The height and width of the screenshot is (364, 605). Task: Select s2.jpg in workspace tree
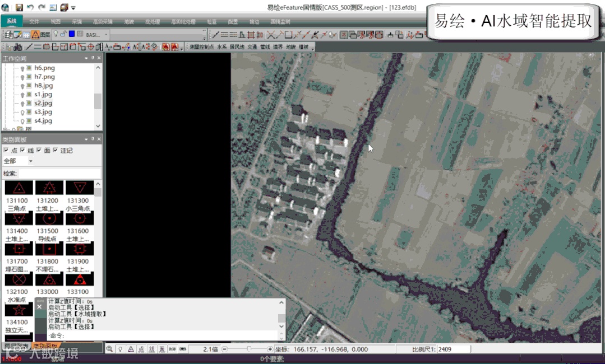43,103
